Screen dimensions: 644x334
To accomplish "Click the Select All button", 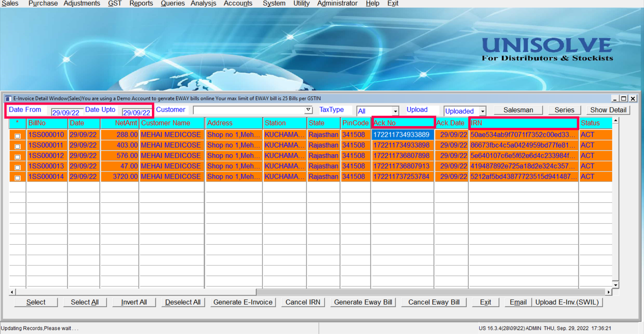I will click(85, 302).
